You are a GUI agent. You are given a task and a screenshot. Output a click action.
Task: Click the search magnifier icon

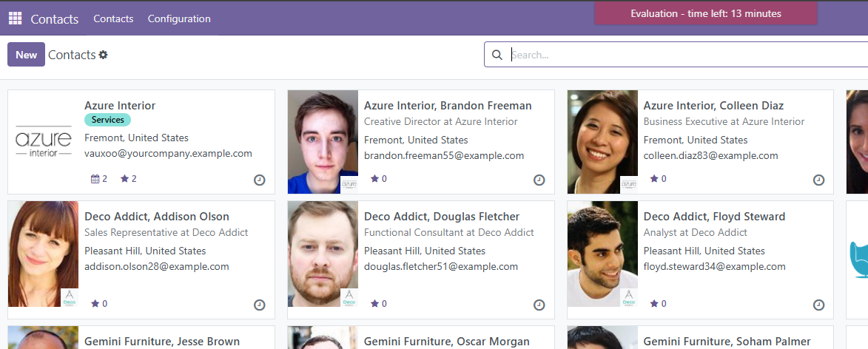pos(497,55)
